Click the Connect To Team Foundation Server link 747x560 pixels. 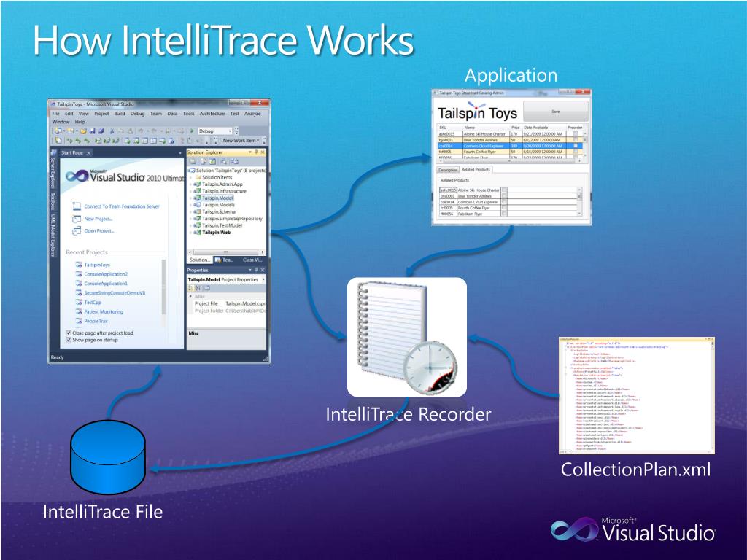coord(122,206)
